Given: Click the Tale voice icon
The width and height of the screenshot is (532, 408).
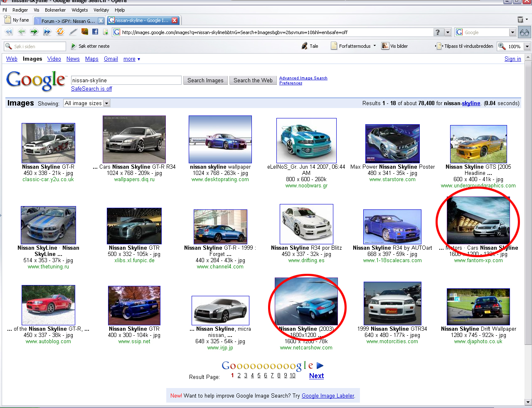Looking at the screenshot, I should tap(310, 46).
